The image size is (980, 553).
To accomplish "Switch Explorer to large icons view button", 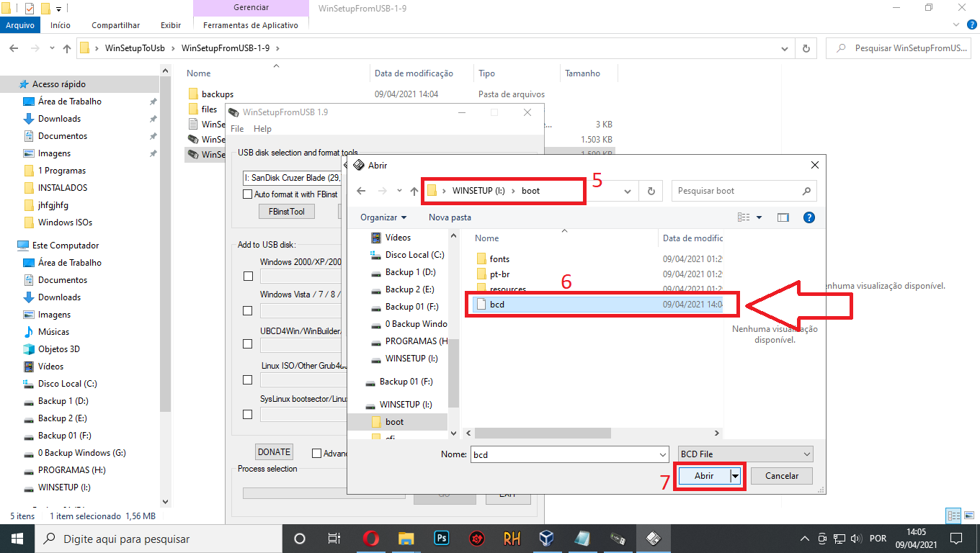I will coord(970,516).
